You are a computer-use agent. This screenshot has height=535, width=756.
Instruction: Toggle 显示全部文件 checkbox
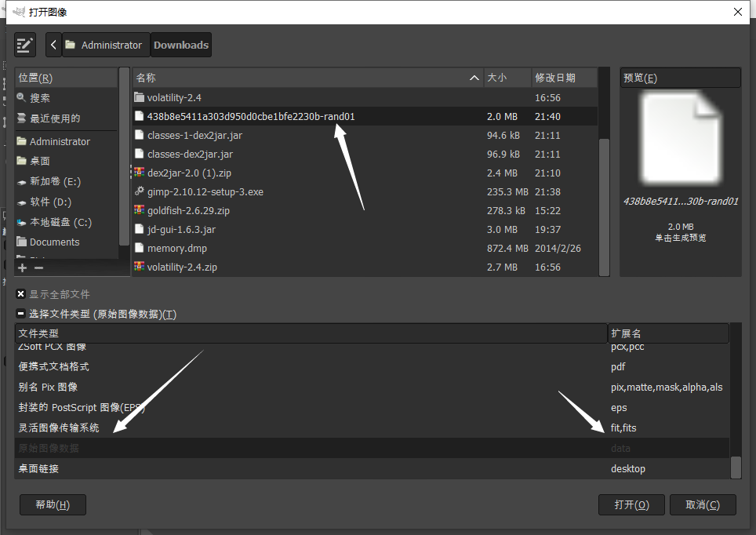coord(20,294)
